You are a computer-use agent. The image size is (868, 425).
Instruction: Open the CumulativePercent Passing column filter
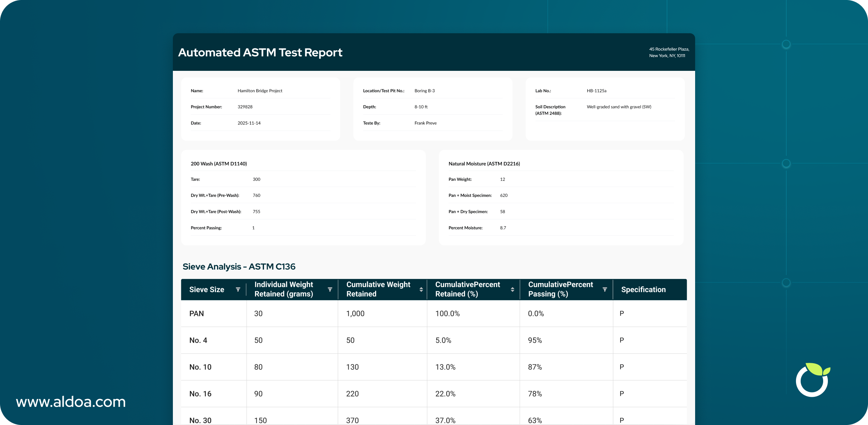point(604,289)
